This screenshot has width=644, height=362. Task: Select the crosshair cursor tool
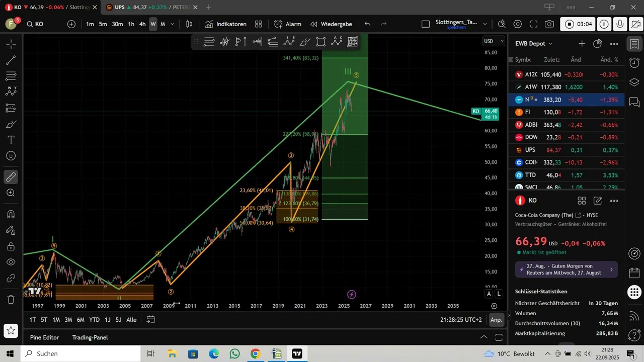pos(11,44)
